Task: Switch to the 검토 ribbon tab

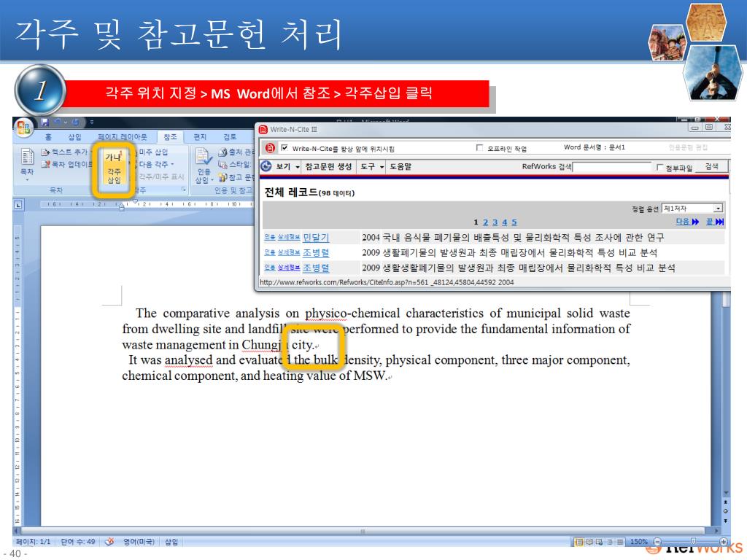Action: (230, 137)
